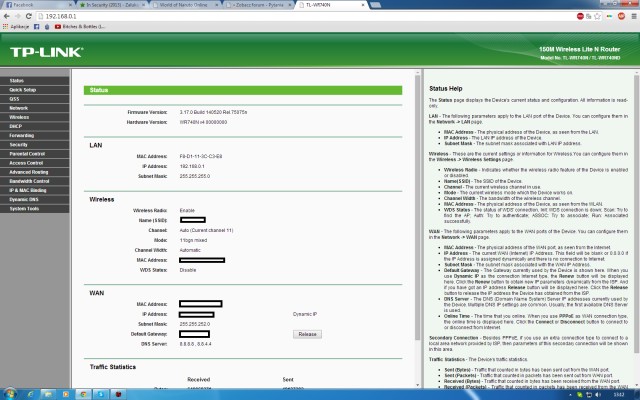
Task: Open Advanced Routing in sidebar
Action: 35,172
